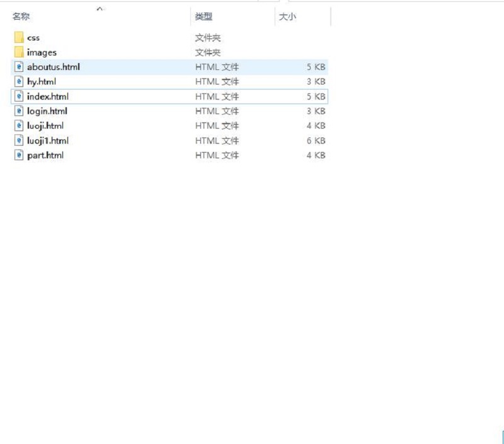Click HTML 文件 type of login.html row
The image size is (504, 444).
217,112
